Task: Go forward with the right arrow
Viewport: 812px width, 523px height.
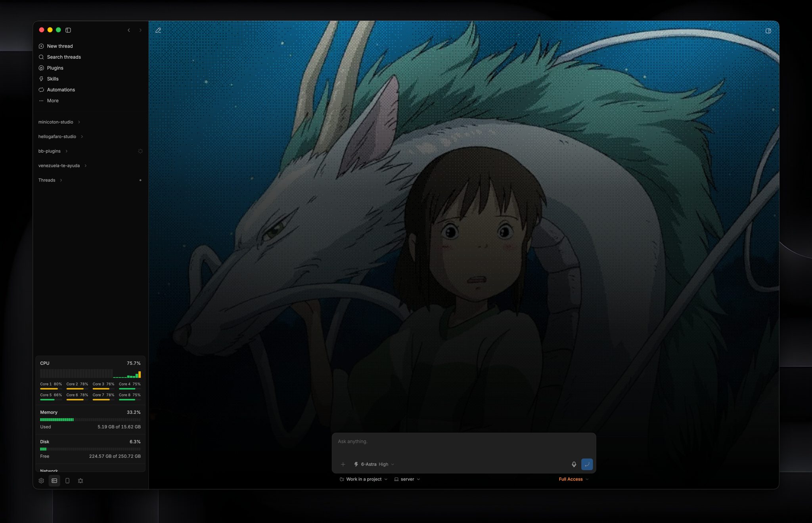Action: click(140, 30)
